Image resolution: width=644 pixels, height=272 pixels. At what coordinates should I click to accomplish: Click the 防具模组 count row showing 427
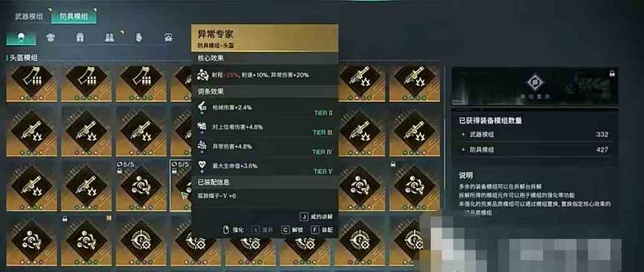(x=535, y=150)
